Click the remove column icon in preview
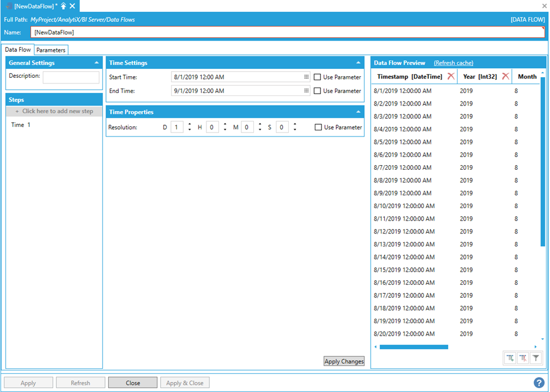The width and height of the screenshot is (550, 392). [523, 358]
